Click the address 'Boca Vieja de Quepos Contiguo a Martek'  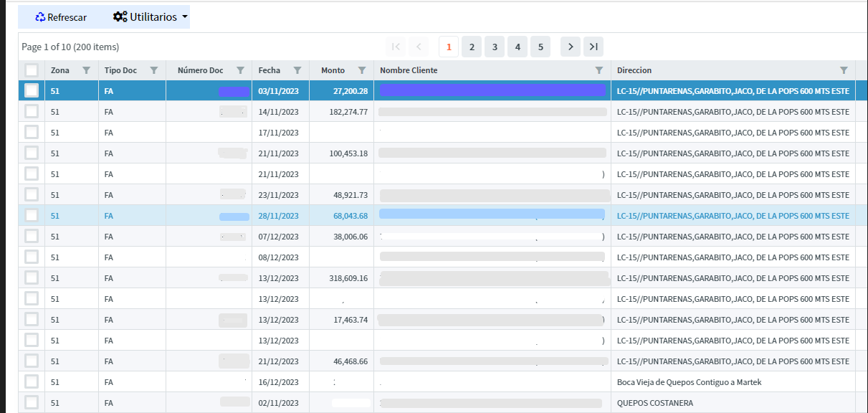point(689,382)
